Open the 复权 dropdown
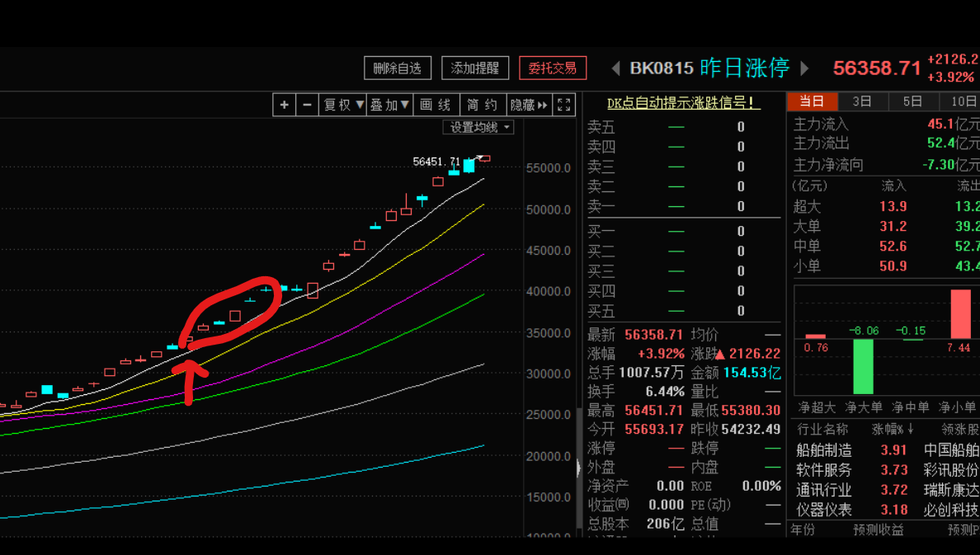Image resolution: width=980 pixels, height=555 pixels. click(343, 105)
